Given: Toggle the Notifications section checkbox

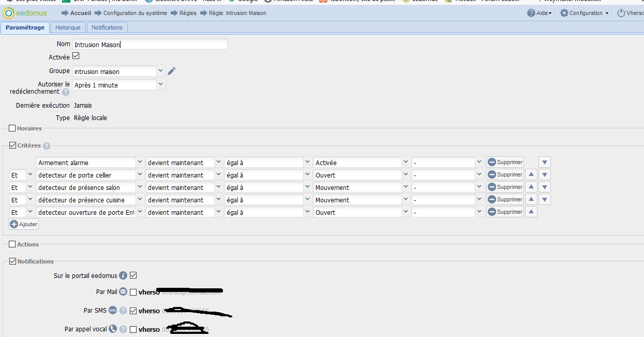Looking at the screenshot, I should point(12,261).
